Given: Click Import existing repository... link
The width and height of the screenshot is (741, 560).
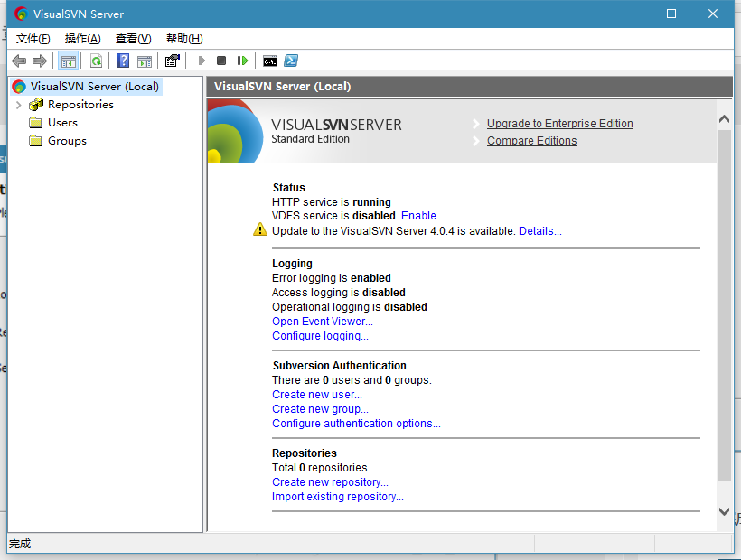Looking at the screenshot, I should [x=337, y=497].
